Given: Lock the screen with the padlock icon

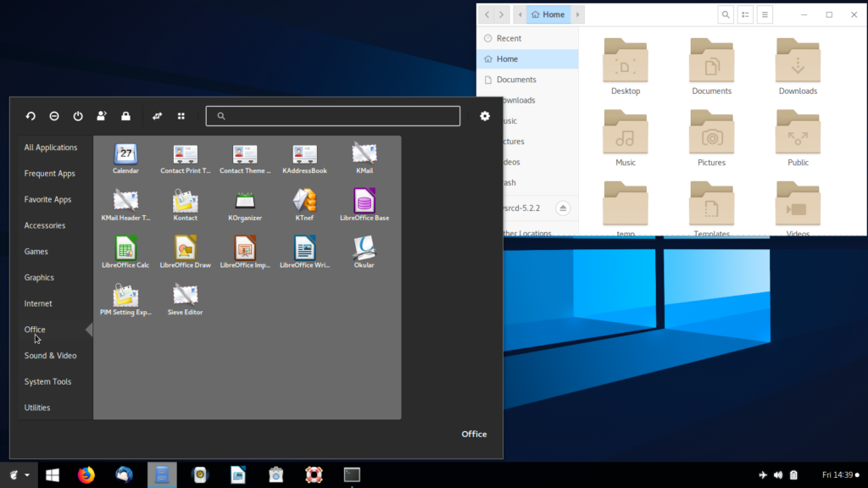Looking at the screenshot, I should coord(125,116).
